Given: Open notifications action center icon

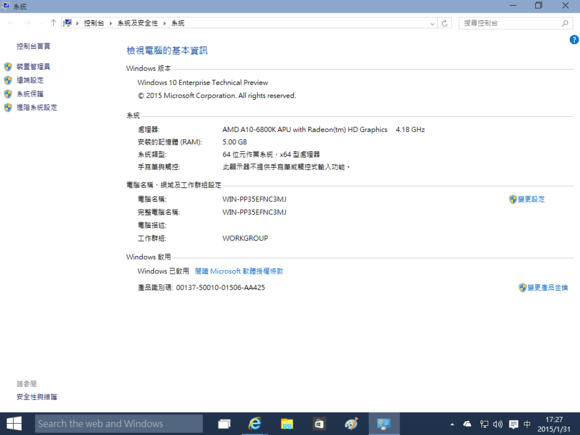Looking at the screenshot, I should (x=513, y=424).
